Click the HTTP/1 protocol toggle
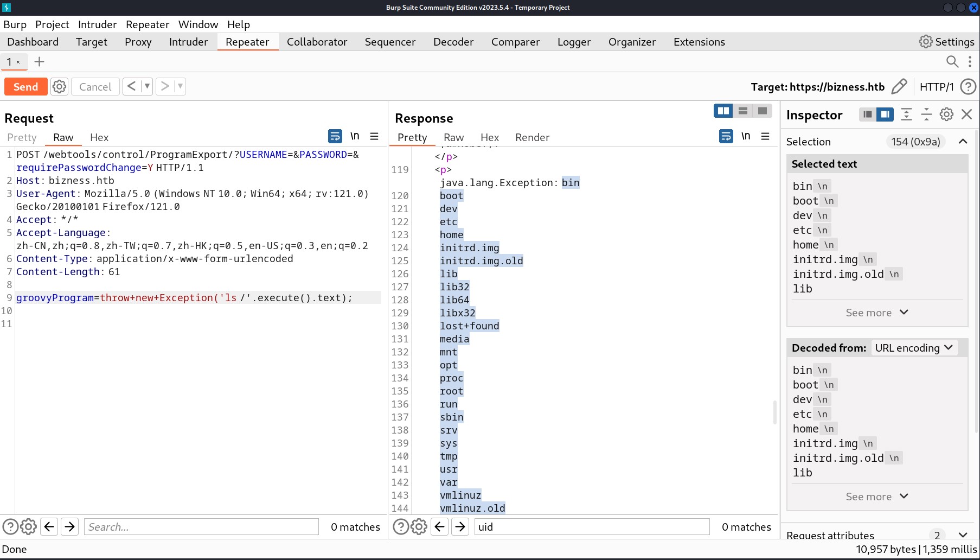 pyautogui.click(x=937, y=87)
